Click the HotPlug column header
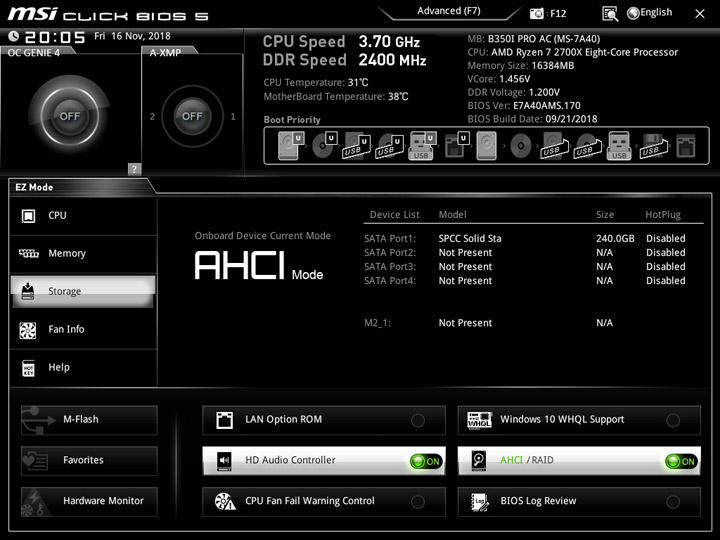The height and width of the screenshot is (540, 720). 663,214
